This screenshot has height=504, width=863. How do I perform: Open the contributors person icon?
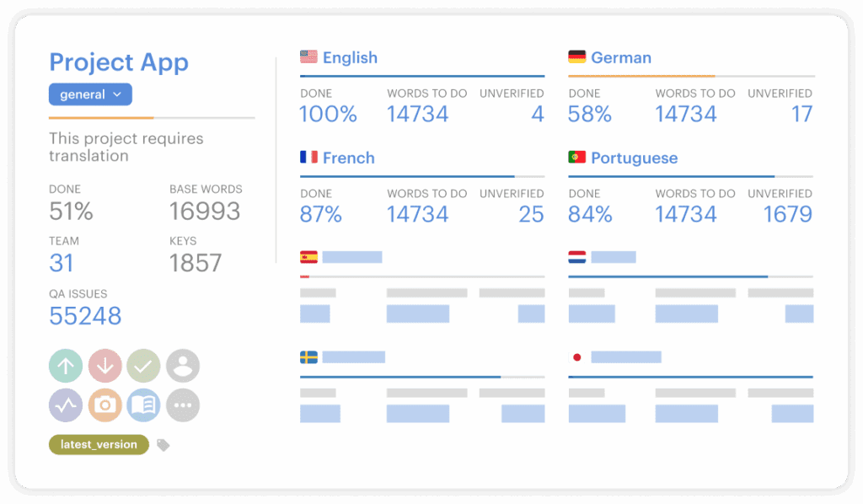[x=183, y=367]
